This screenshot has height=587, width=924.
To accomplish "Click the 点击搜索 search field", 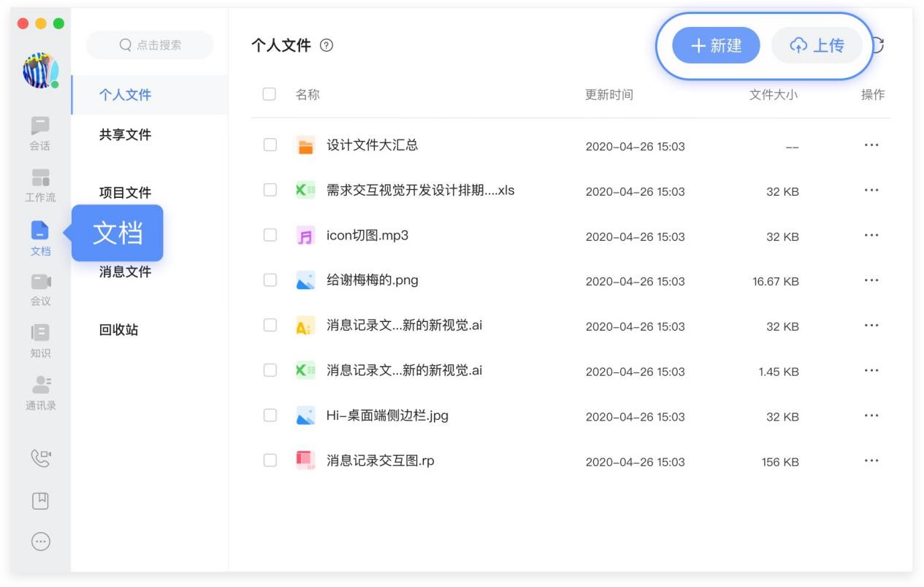I will 150,45.
